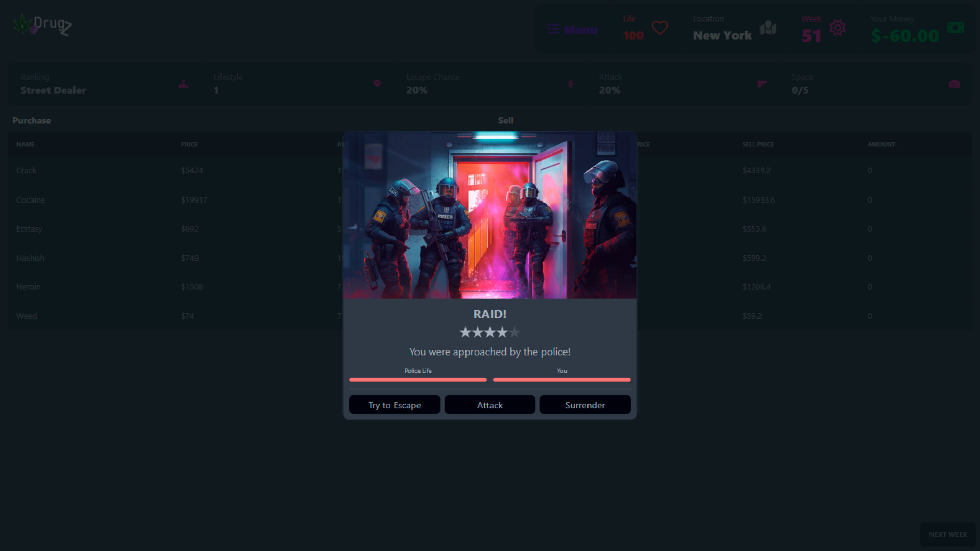Click the gear/Settings icon in header

[x=837, y=27]
